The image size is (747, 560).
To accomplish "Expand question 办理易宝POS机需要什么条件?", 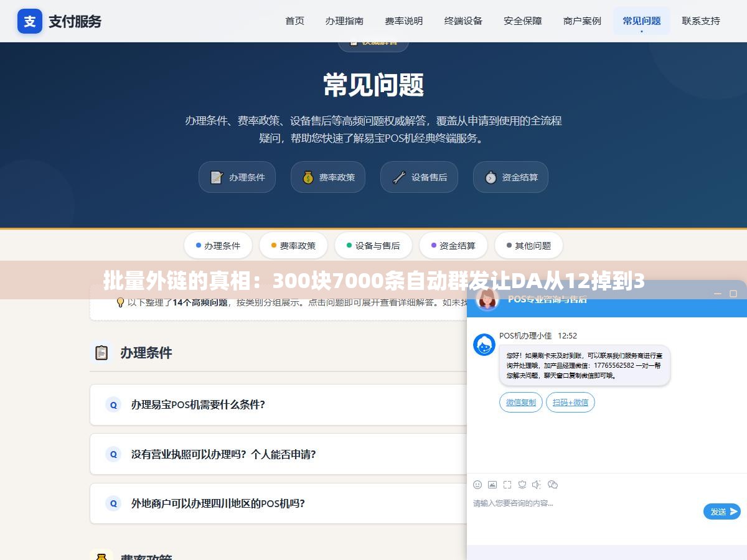I will click(278, 404).
